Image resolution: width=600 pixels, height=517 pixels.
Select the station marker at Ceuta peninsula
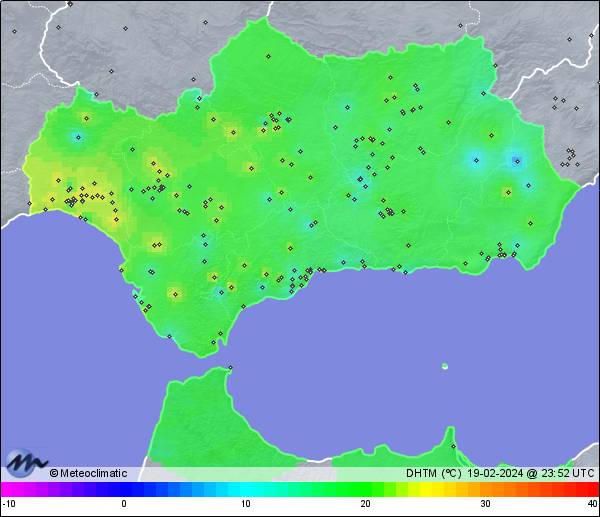[x=230, y=367]
